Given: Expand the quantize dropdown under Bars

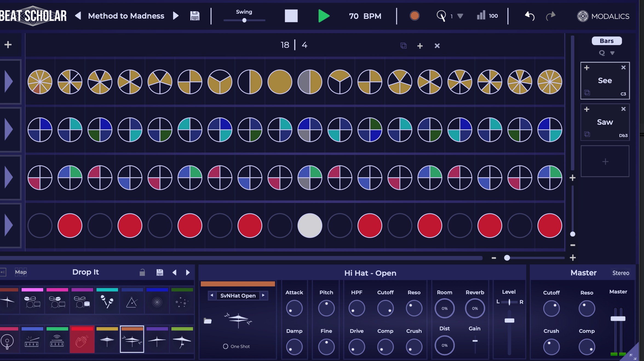Looking at the screenshot, I should (612, 53).
